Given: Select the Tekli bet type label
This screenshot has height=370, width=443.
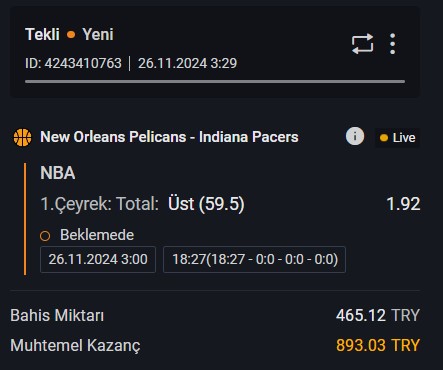Looking at the screenshot, I should (x=42, y=35).
